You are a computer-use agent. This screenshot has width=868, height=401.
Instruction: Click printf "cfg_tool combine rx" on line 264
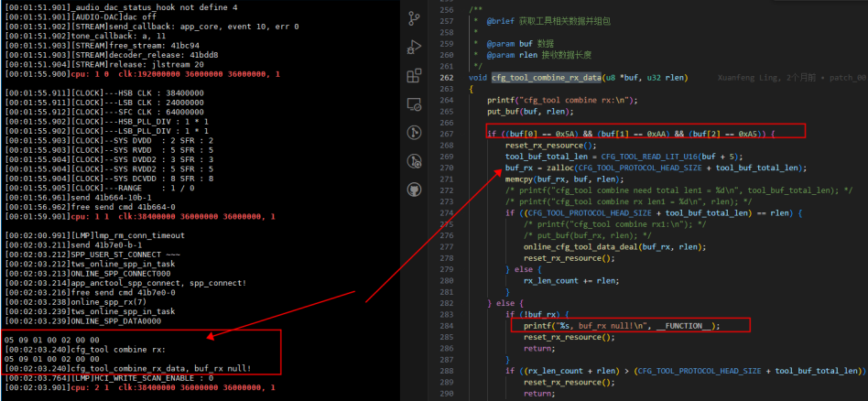562,101
